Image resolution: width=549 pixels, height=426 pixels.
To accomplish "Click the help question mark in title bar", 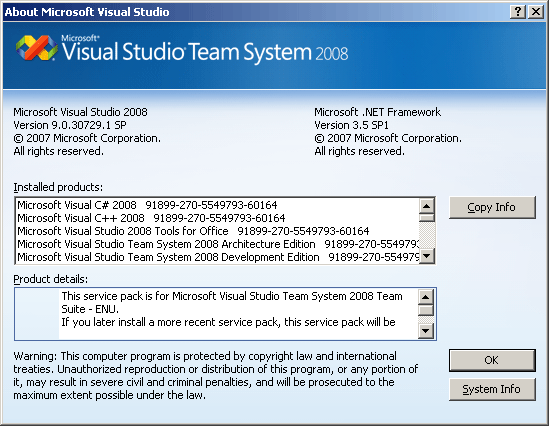I will 518,12.
